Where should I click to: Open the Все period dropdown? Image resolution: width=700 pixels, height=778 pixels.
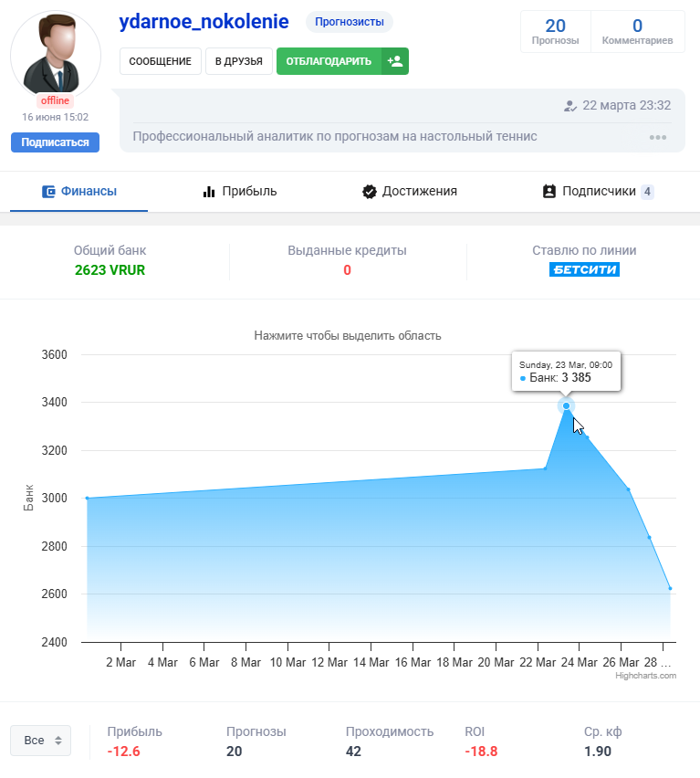click(40, 741)
